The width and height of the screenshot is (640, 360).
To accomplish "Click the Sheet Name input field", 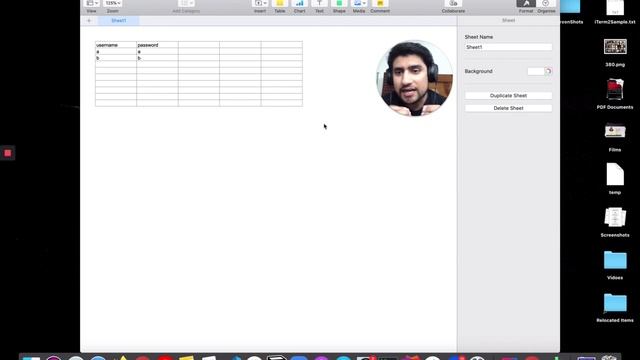I will pos(508,47).
